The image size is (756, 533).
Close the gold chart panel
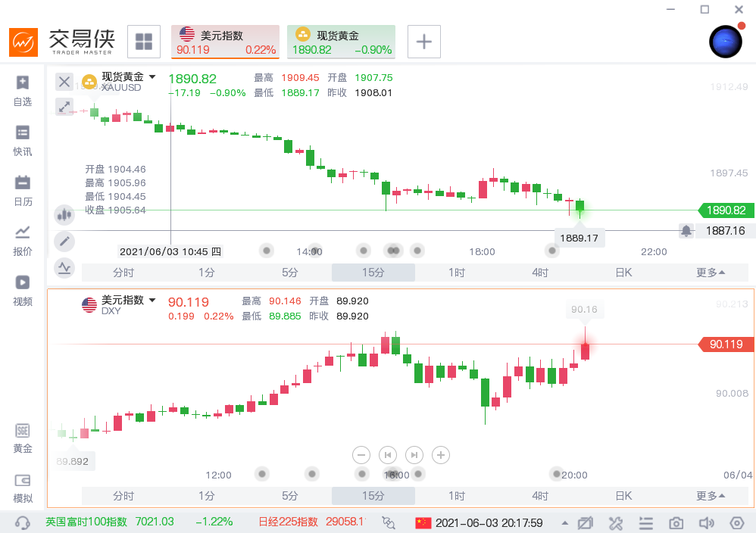point(64,82)
